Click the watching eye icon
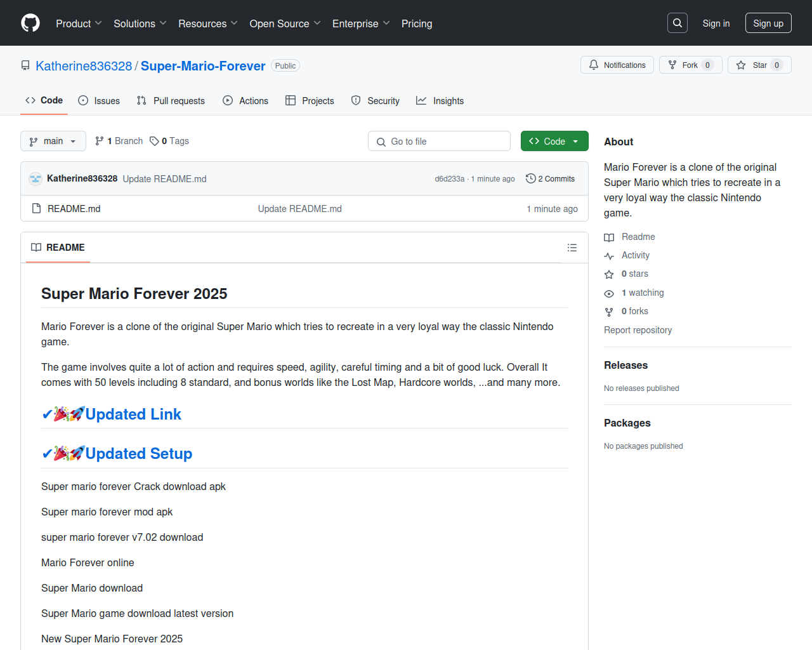 click(609, 293)
